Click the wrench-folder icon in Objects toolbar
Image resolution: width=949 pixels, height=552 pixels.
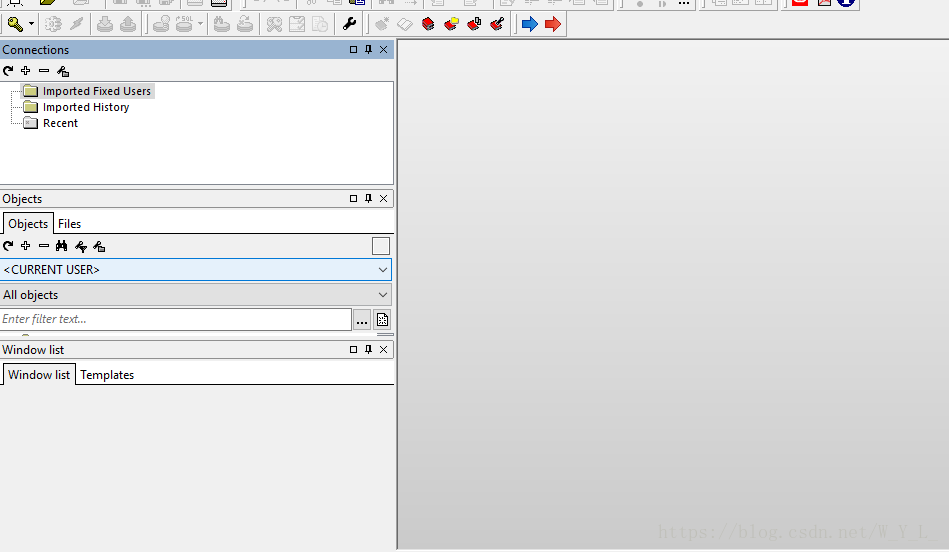click(x=99, y=246)
